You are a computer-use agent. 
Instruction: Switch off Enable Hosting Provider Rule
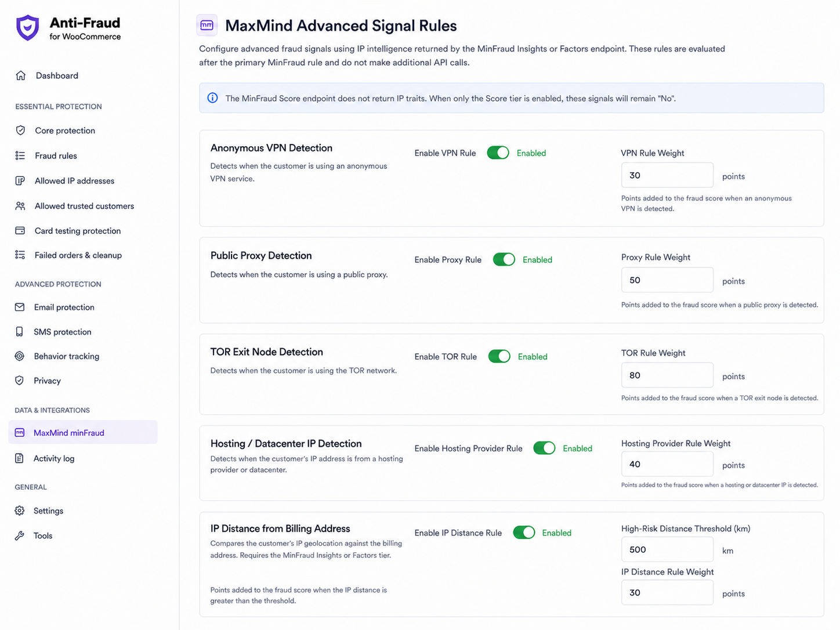[x=544, y=448]
